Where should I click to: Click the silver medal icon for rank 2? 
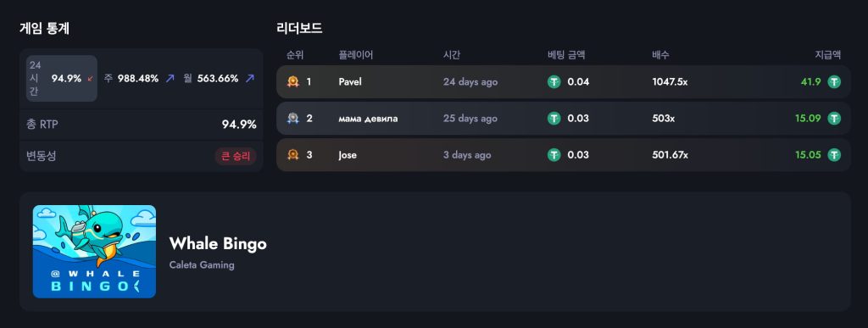[x=292, y=119]
